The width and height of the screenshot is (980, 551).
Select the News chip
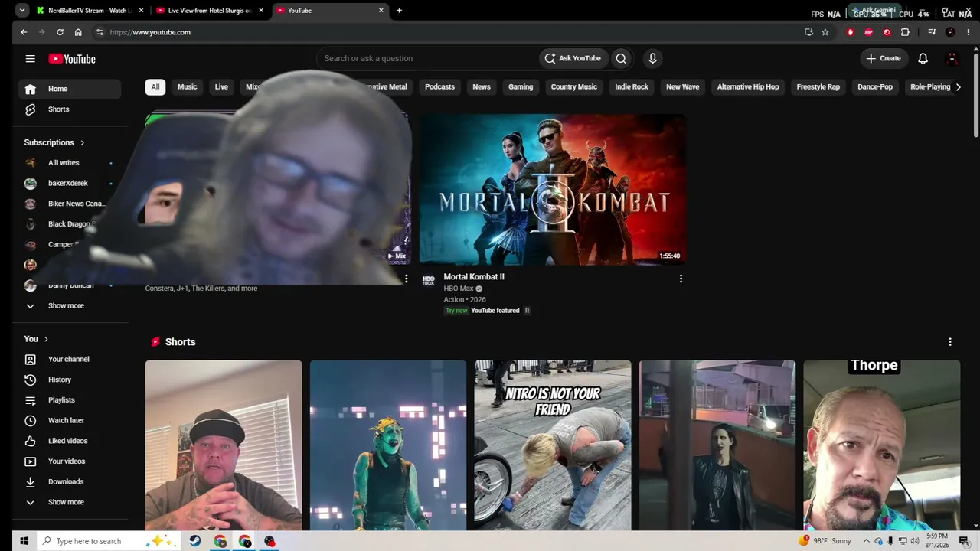[x=482, y=86]
